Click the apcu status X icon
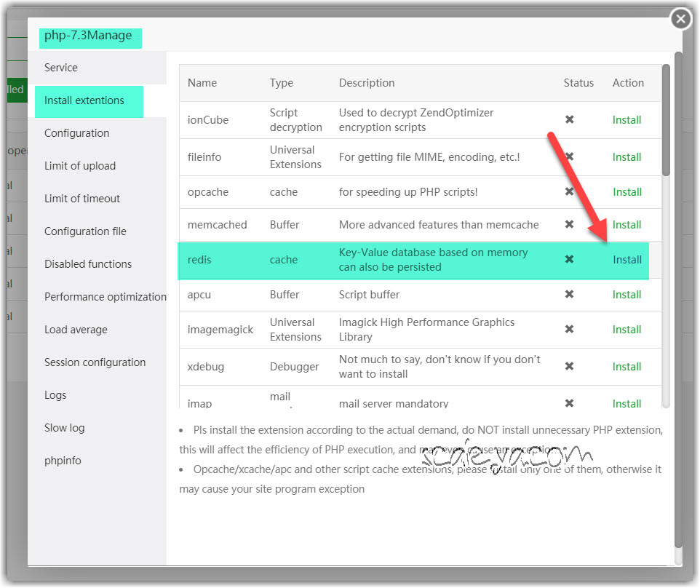The width and height of the screenshot is (700, 588). [570, 295]
